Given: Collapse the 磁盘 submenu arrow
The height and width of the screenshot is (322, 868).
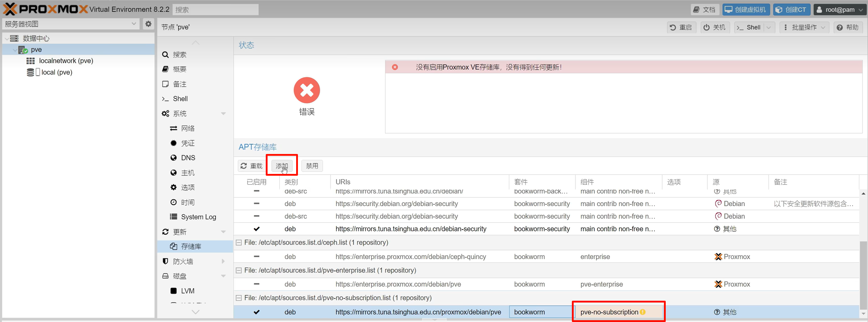Looking at the screenshot, I should click(x=224, y=276).
